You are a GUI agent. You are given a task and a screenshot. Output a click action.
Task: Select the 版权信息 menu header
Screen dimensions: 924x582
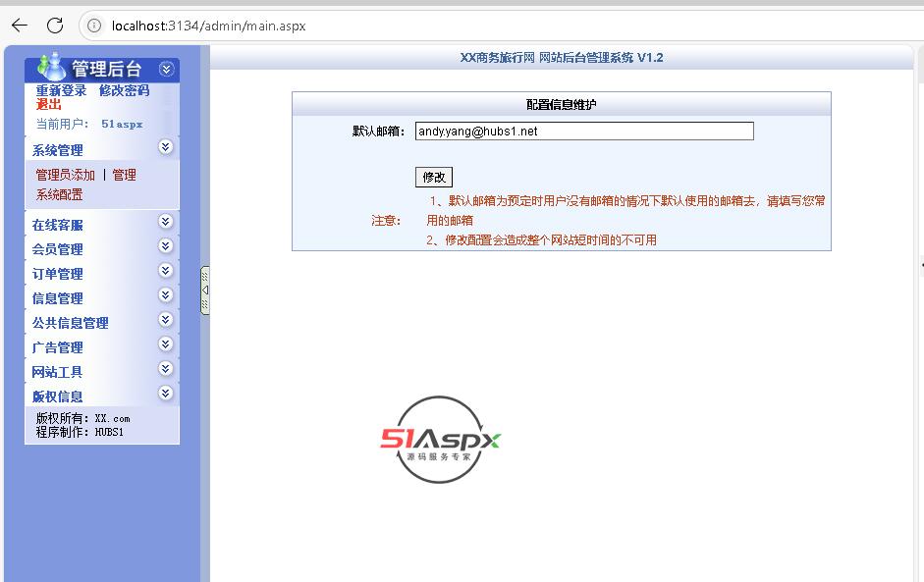[58, 397]
